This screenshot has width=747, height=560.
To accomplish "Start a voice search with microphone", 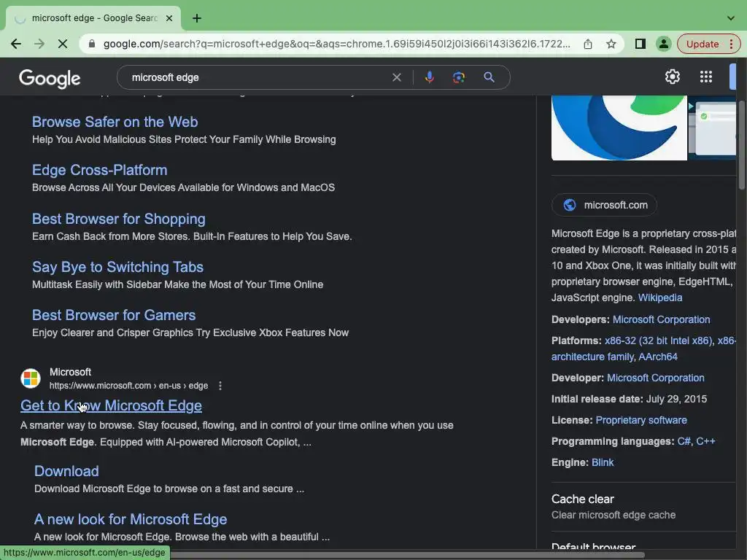I will pos(429,77).
